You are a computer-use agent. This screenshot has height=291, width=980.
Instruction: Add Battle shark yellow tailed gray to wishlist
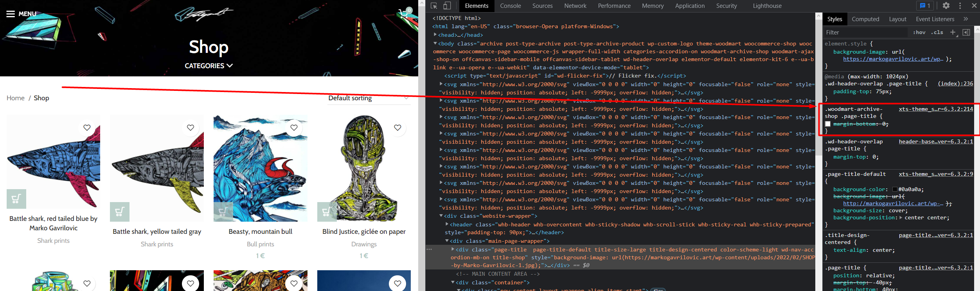tap(191, 127)
